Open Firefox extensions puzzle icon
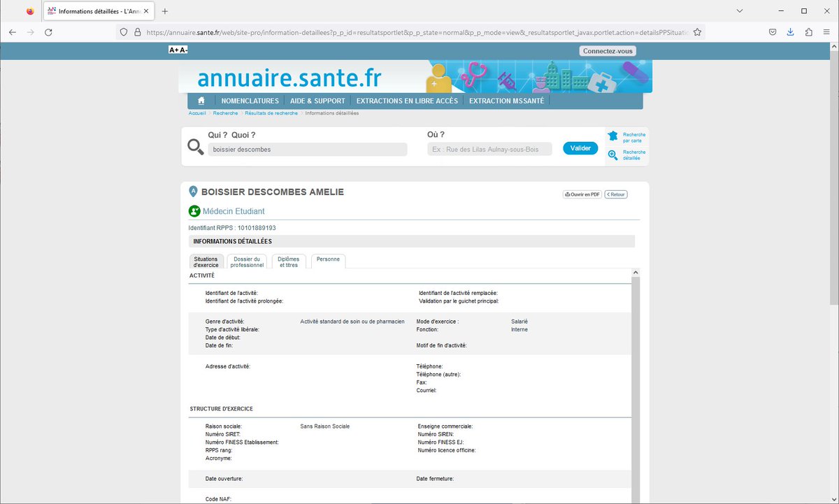The image size is (839, 504). (809, 32)
